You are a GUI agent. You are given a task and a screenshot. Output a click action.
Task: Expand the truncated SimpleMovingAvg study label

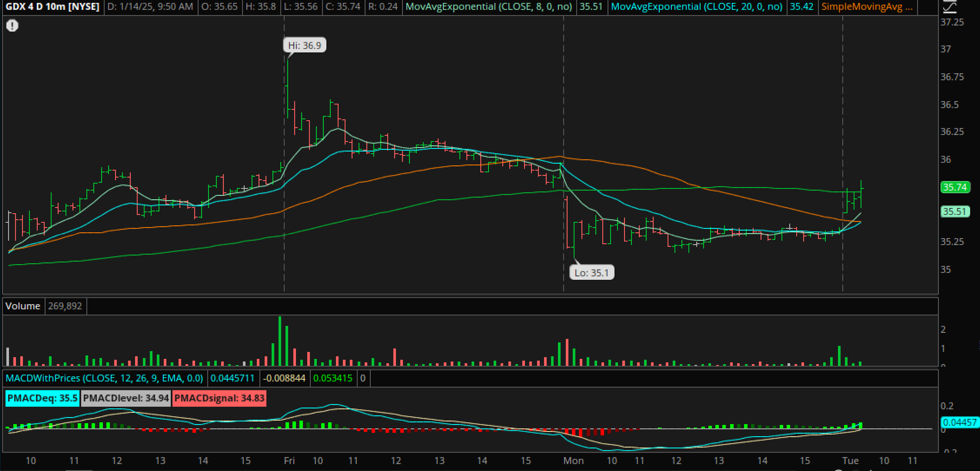click(867, 7)
